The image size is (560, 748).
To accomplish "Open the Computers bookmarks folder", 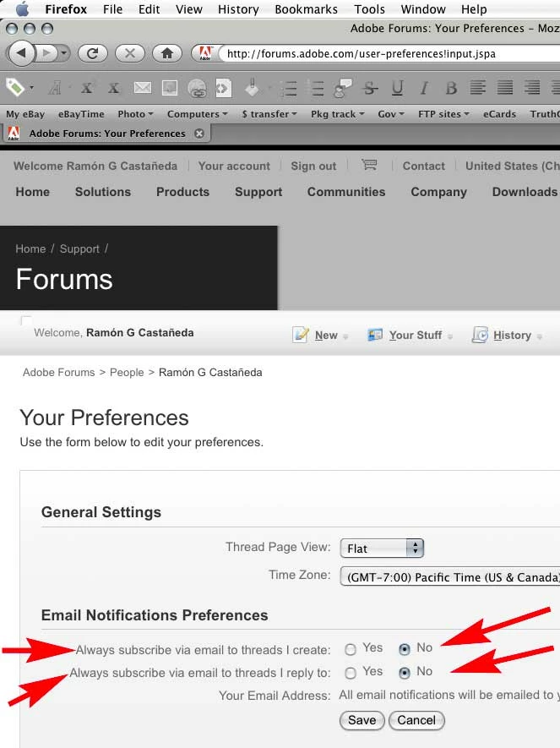I will click(198, 114).
